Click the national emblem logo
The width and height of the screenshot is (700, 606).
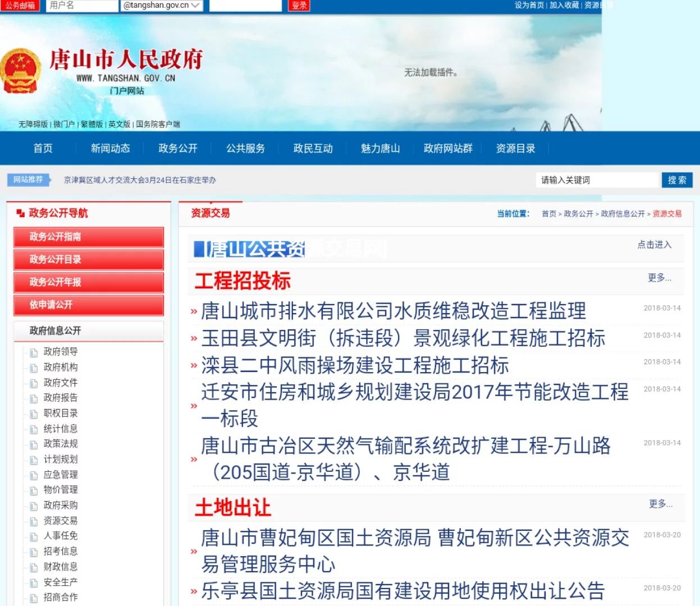(x=21, y=70)
